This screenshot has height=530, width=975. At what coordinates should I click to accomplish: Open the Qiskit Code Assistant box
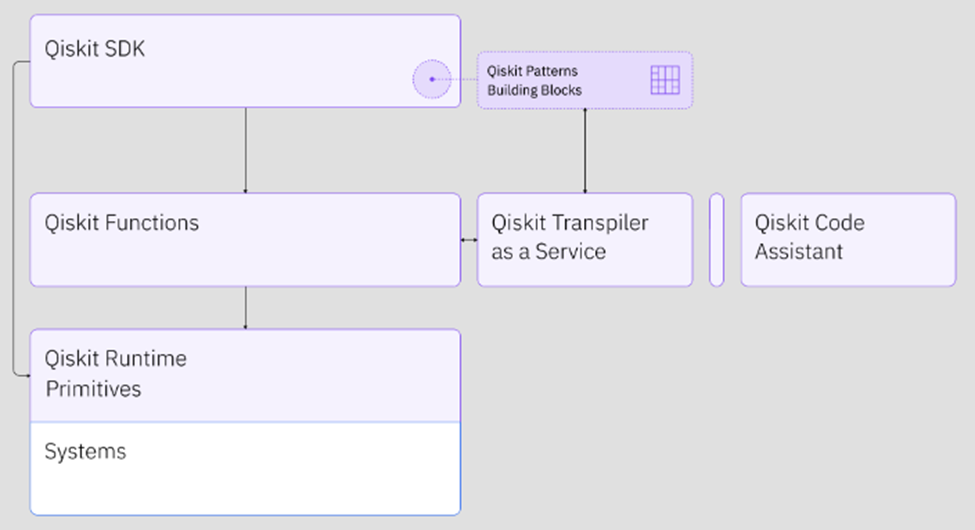[848, 240]
